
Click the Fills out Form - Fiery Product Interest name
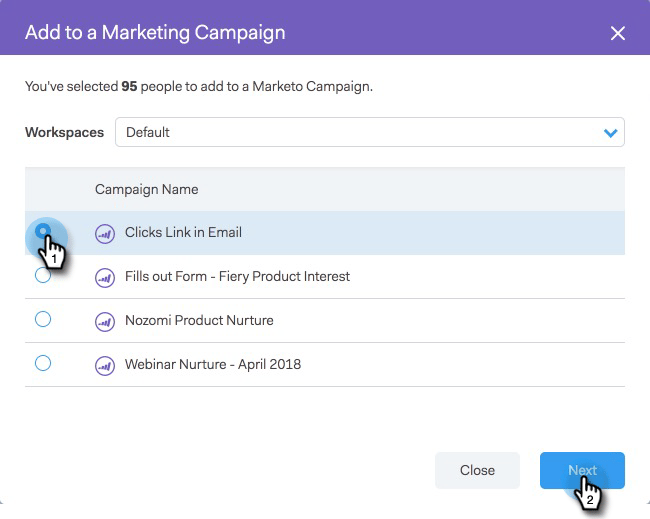point(237,277)
